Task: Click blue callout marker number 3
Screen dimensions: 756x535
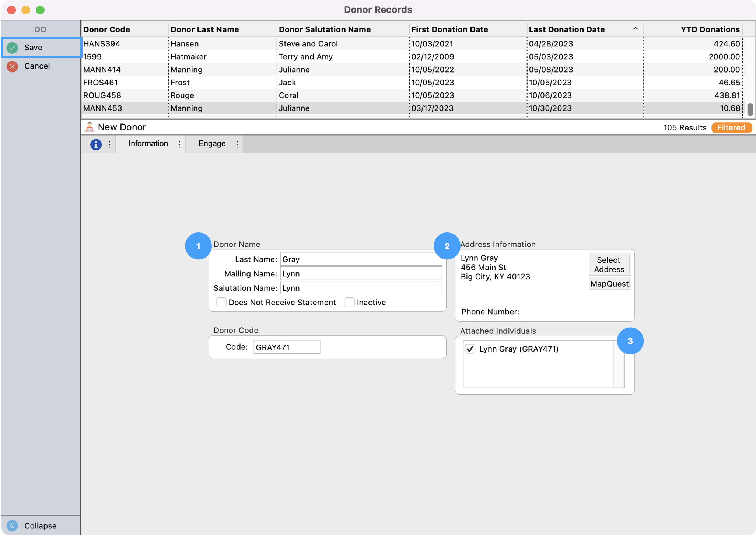Action: pos(630,341)
